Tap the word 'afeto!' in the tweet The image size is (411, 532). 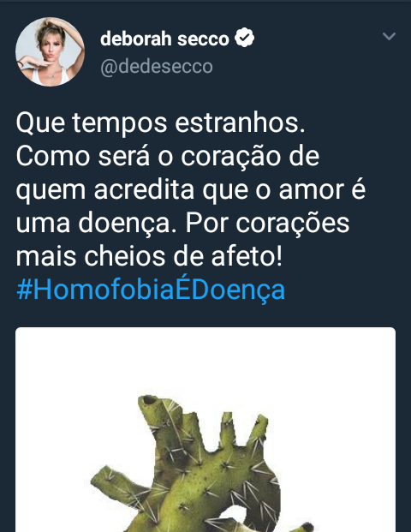247,256
